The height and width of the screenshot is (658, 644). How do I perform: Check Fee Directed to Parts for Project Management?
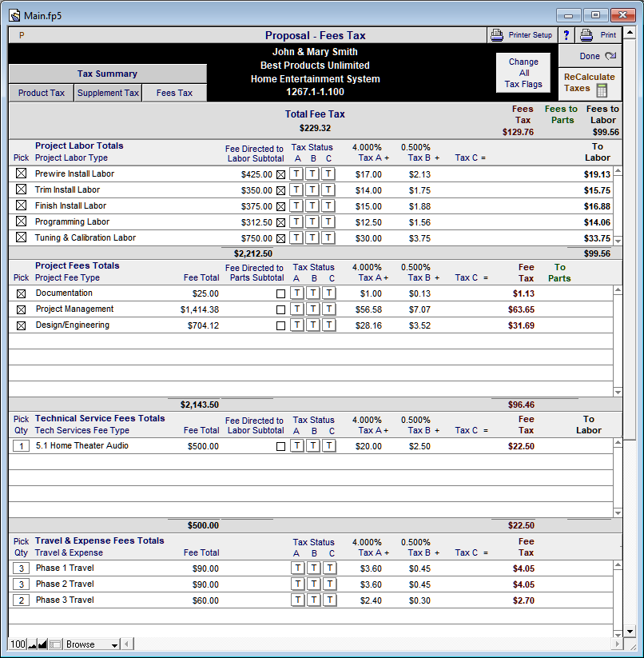click(281, 309)
